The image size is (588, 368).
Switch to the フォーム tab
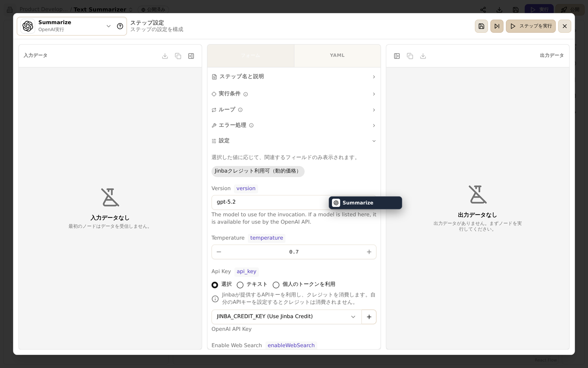click(x=251, y=56)
